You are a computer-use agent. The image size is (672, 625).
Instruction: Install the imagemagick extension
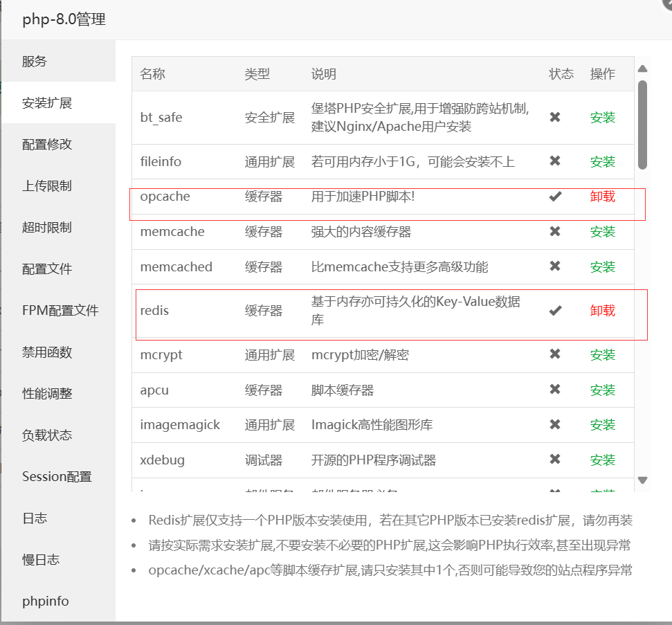click(x=602, y=424)
